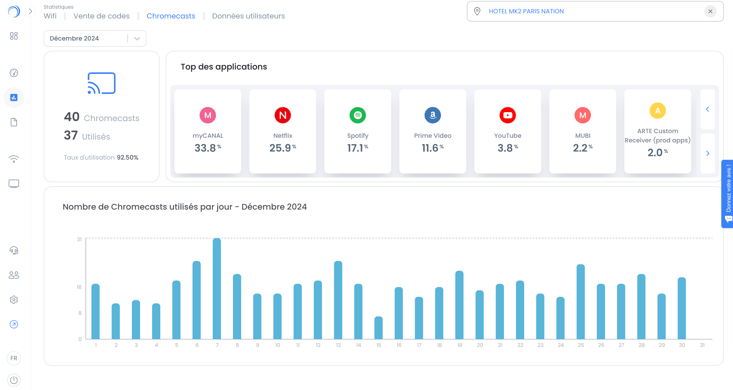Click the 11.6% Prime Video value
Image resolution: width=733 pixels, height=390 pixels.
432,148
